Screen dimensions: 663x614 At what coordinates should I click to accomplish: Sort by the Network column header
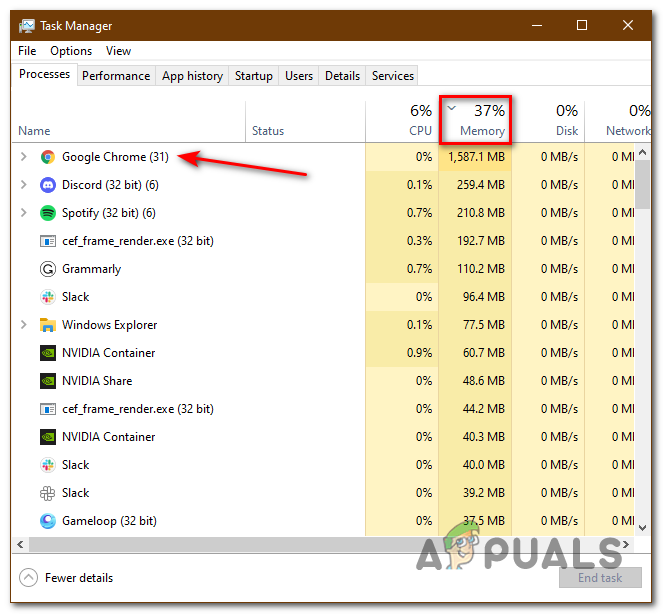click(618, 120)
